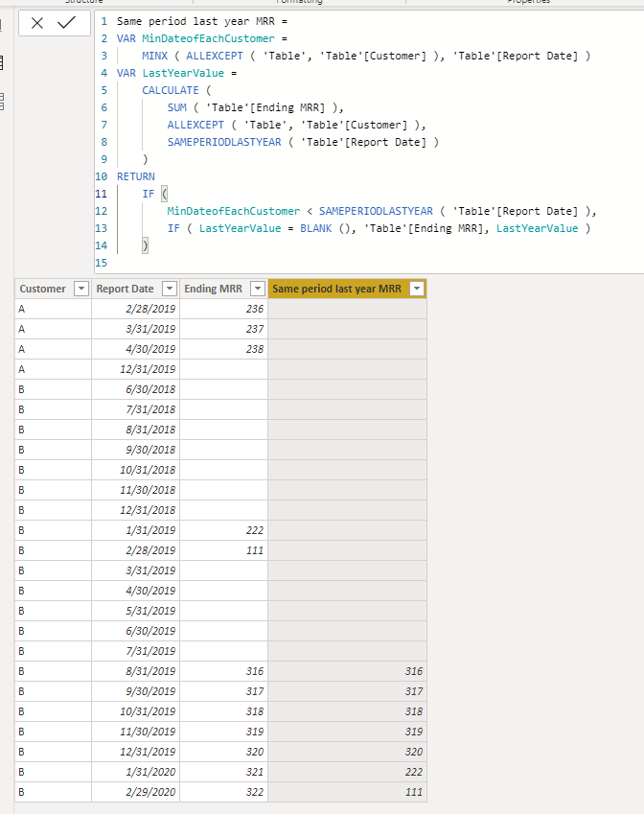This screenshot has height=814, width=644.
Task: Click the 12/31/2018 report date cell
Action: [135, 510]
